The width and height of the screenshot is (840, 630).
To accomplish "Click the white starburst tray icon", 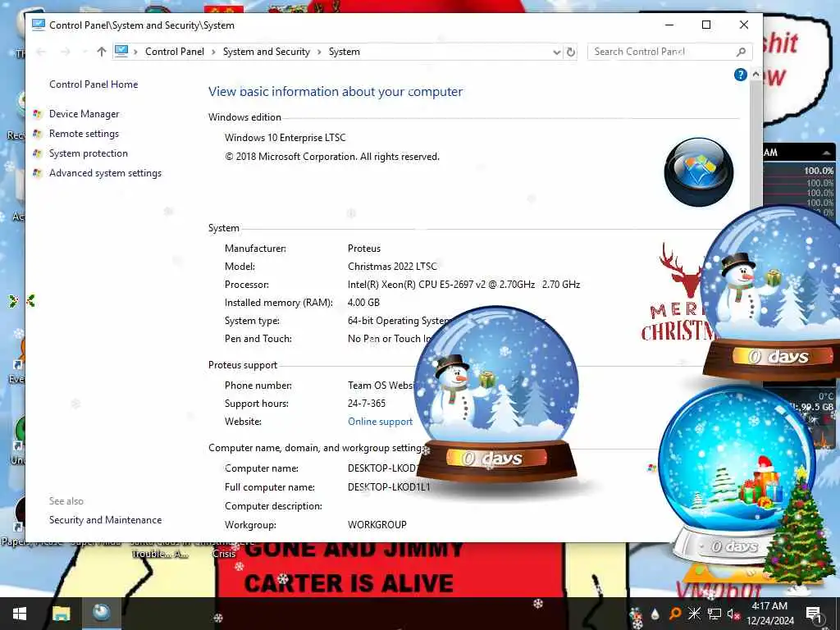I will 694,614.
